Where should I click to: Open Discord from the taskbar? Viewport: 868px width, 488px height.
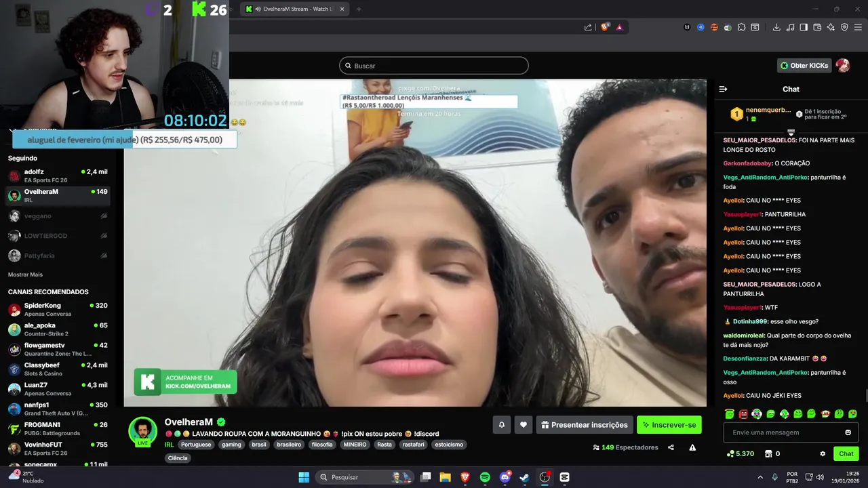coord(505,477)
